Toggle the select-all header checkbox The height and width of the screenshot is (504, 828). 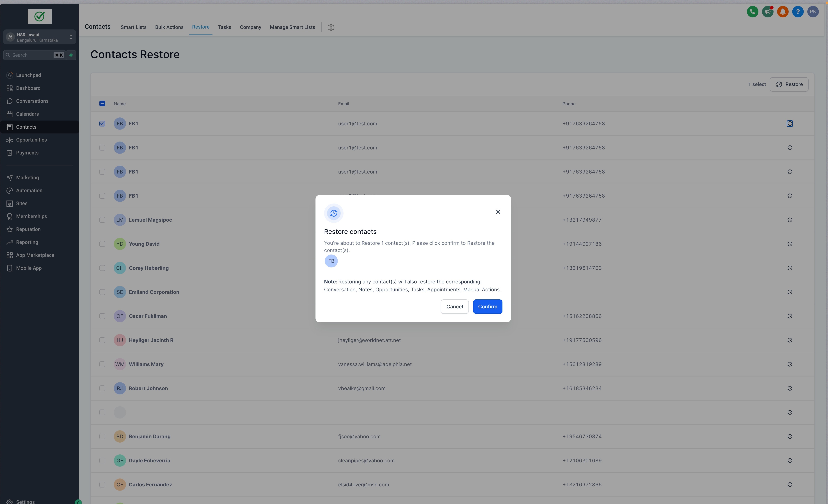click(102, 104)
